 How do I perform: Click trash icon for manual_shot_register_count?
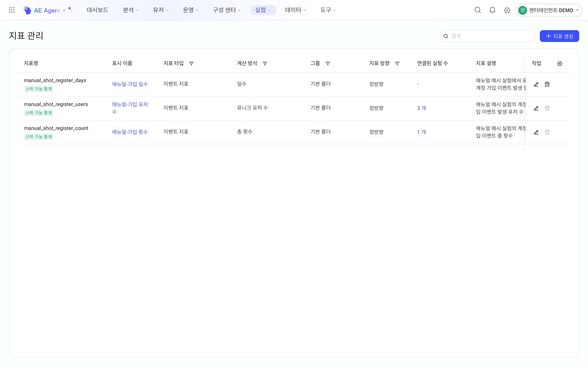click(547, 132)
